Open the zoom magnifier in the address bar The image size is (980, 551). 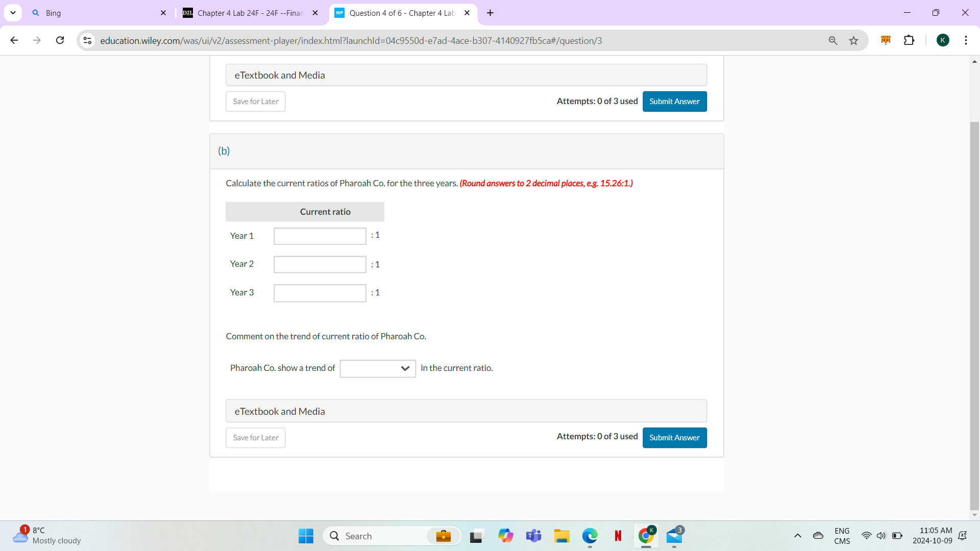pos(832,40)
